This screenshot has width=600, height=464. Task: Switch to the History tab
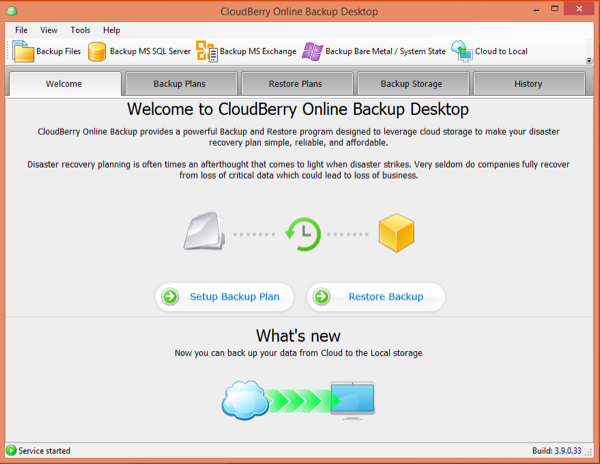pyautogui.click(x=529, y=84)
